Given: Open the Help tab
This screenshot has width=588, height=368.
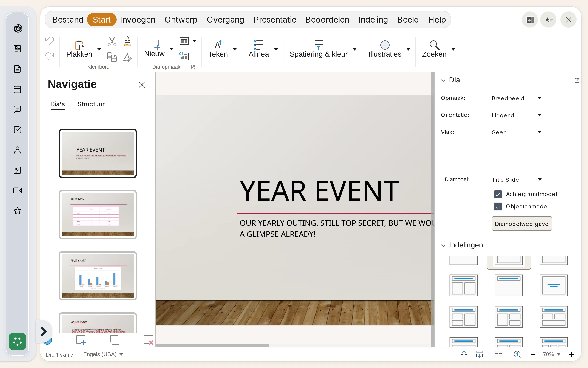Looking at the screenshot, I should (437, 20).
